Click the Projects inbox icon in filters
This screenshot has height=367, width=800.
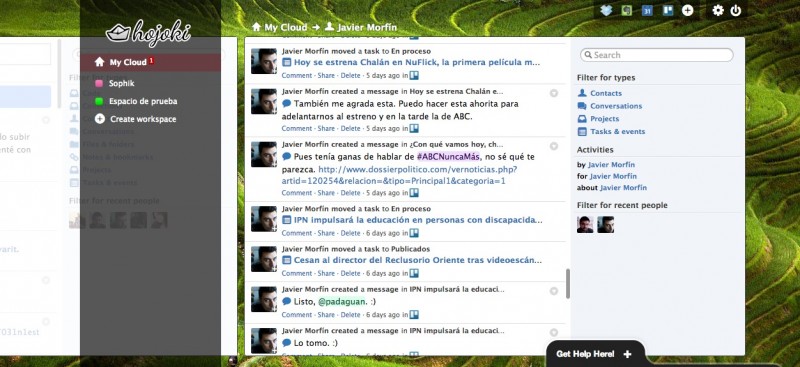582,118
